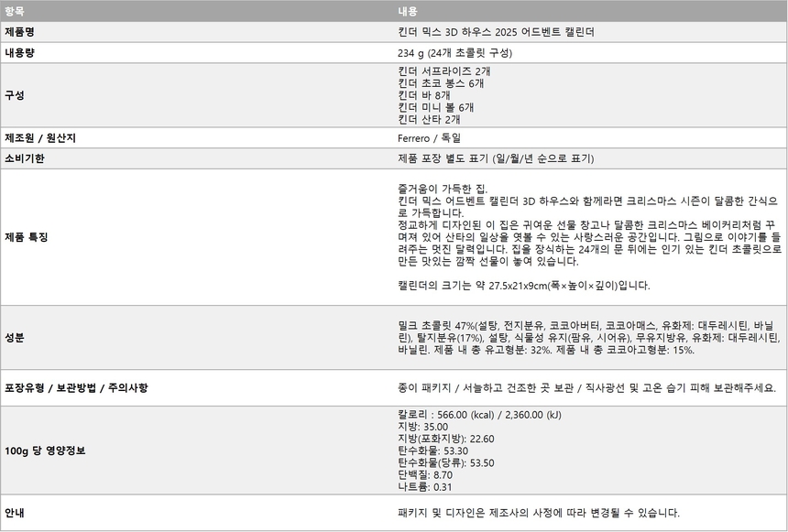Click the Ferrero / 독일 manufacturer text
Screen dimensions: 788x532
coord(423,138)
